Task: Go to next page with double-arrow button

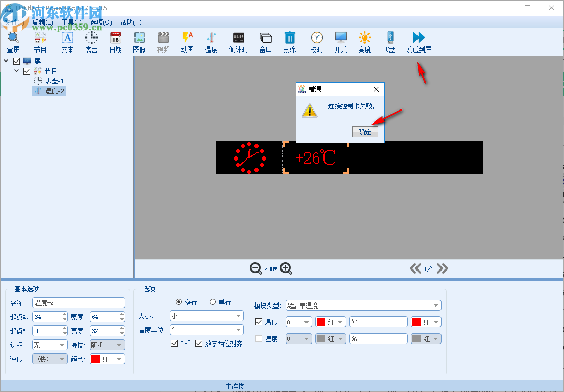Action: (442, 268)
